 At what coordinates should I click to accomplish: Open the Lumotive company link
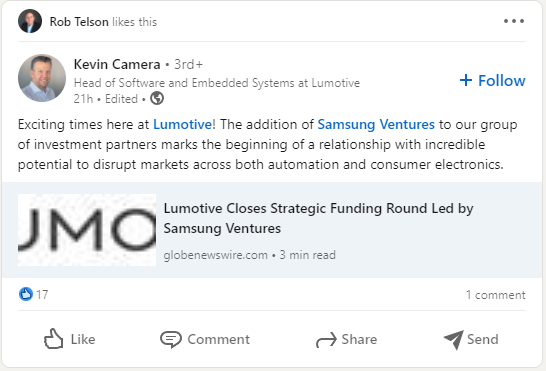(x=182, y=124)
